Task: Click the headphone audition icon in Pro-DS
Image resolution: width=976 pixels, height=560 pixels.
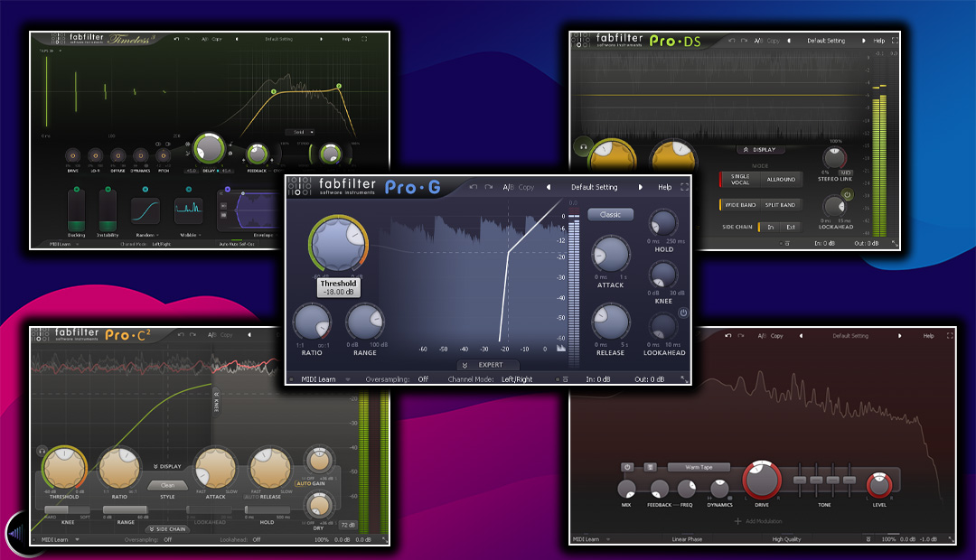Action: 583,147
